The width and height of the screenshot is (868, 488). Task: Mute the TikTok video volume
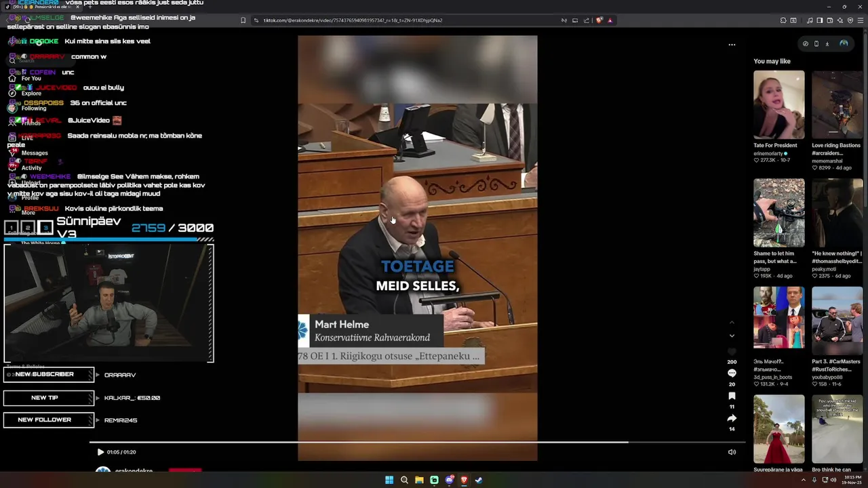[x=732, y=452]
